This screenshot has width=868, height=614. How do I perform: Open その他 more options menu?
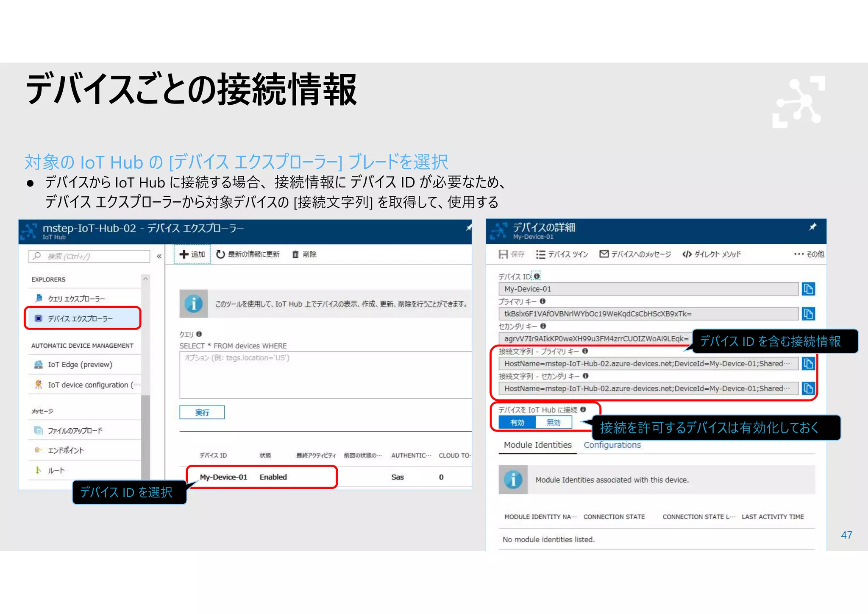pos(809,254)
